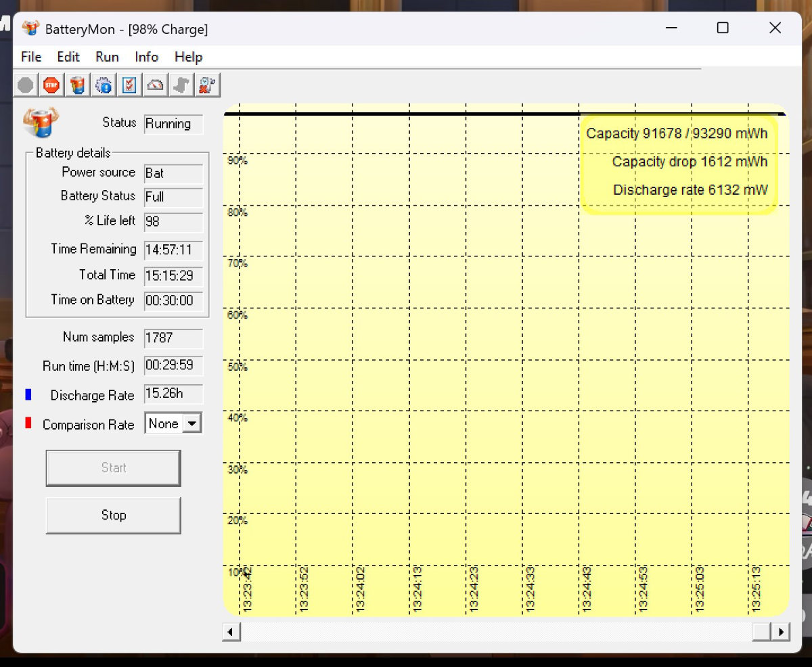
Task: Click the 13:25:13 time label on graph
Action: (x=756, y=589)
